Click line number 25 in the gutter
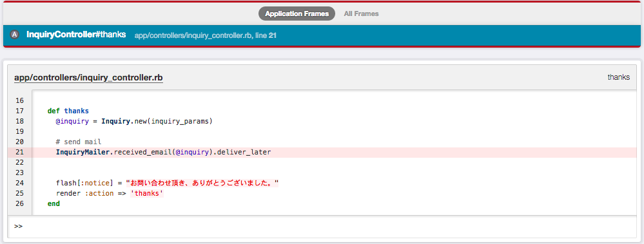 point(19,193)
